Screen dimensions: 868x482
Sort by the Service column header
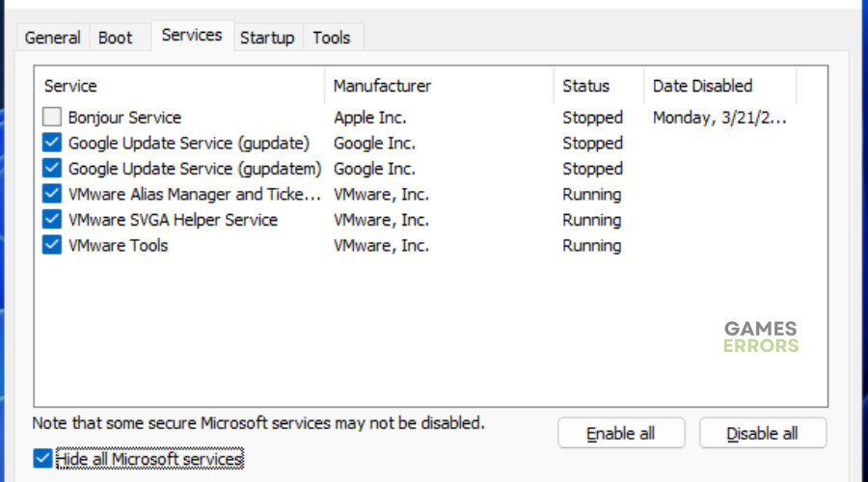click(180, 86)
